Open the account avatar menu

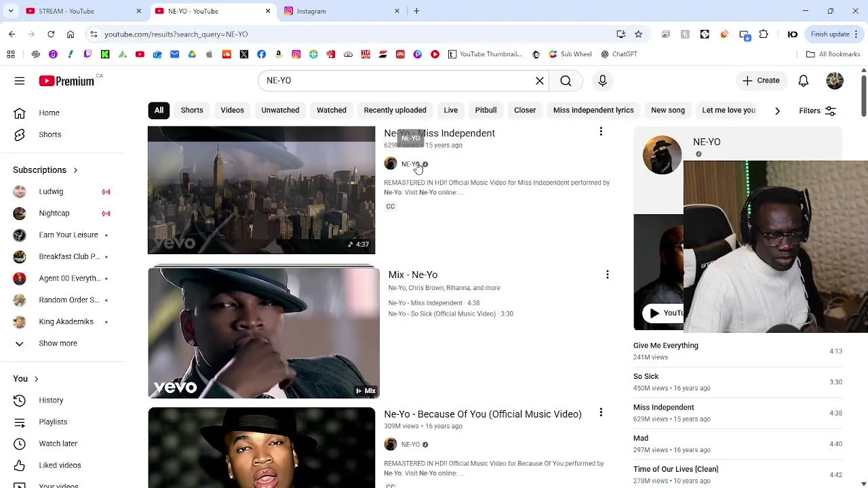click(x=835, y=81)
